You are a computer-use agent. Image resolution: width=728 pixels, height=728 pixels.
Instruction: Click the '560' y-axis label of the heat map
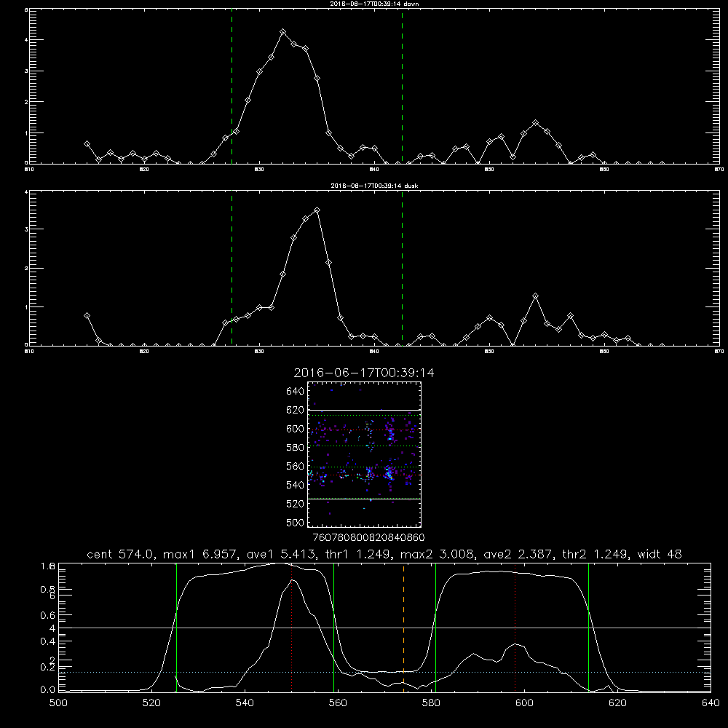[x=296, y=466]
